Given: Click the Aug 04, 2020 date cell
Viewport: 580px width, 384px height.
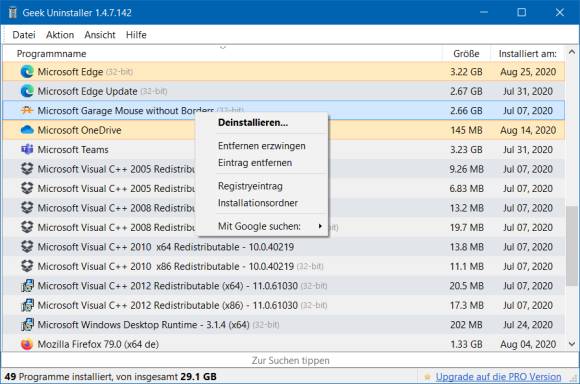Looking at the screenshot, I should click(528, 344).
